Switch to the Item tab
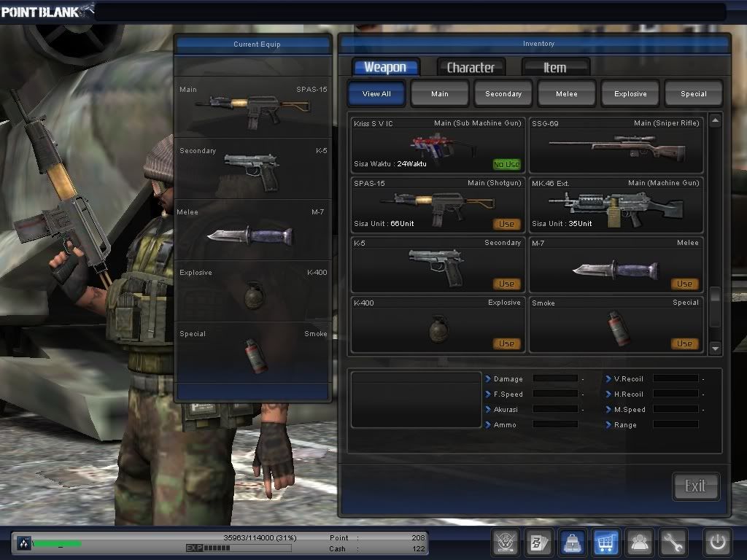Screen dimensions: 747x560 (555, 67)
